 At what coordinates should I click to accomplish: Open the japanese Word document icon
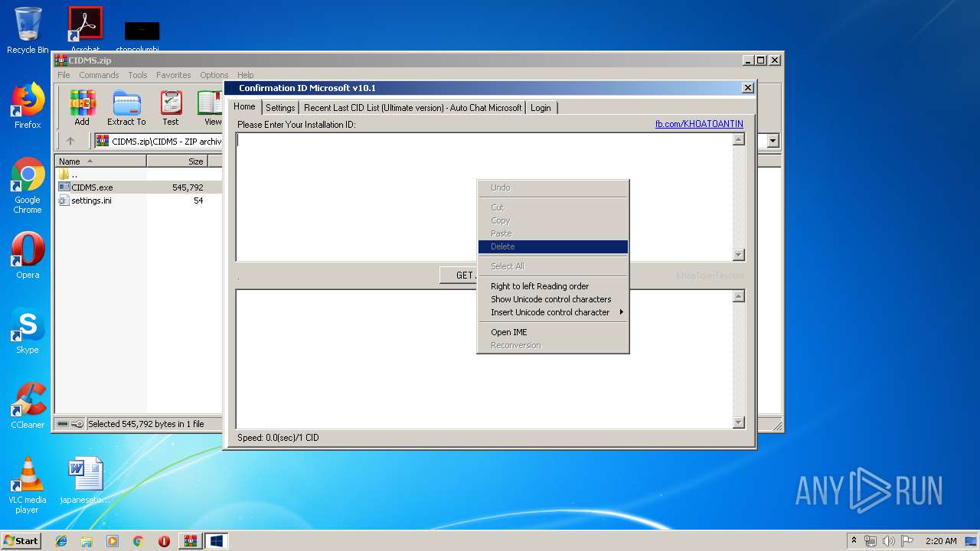(x=85, y=481)
